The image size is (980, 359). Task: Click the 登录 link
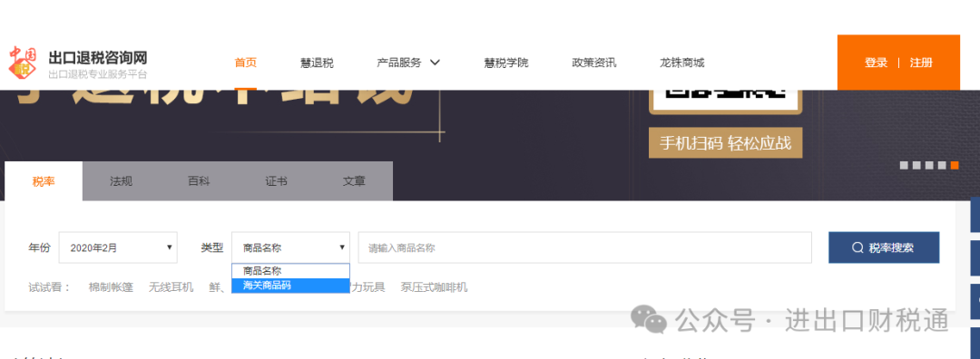877,63
